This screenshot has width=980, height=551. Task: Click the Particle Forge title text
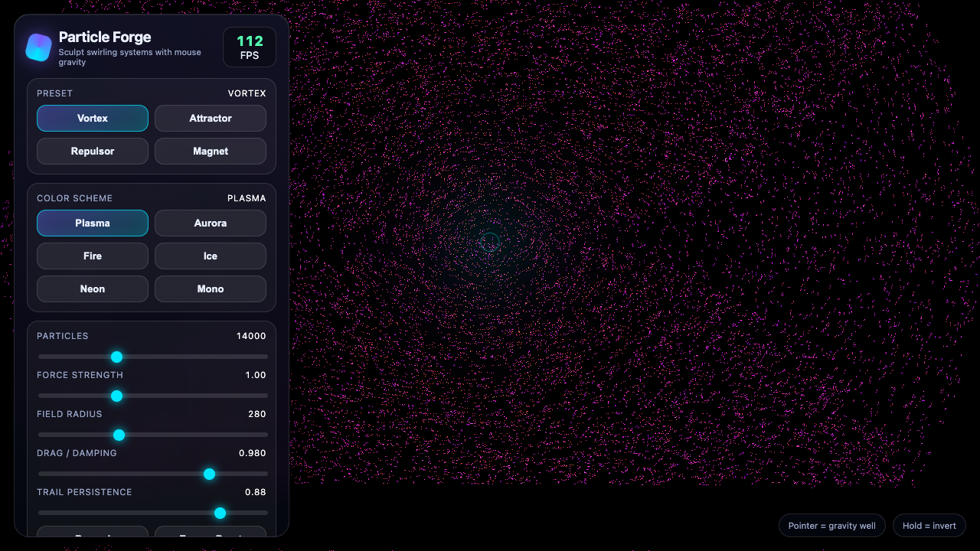[x=105, y=37]
